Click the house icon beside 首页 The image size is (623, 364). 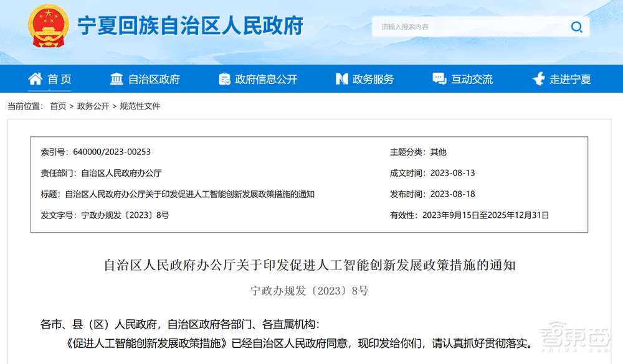click(x=36, y=78)
